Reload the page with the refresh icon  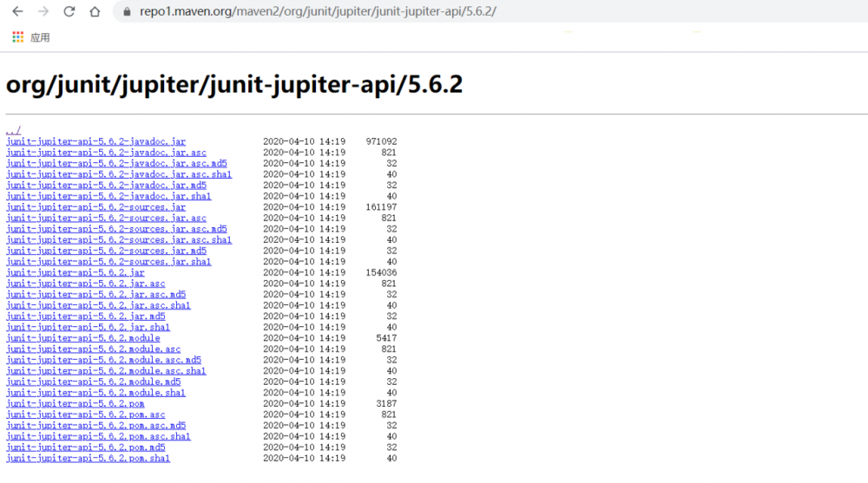click(69, 11)
